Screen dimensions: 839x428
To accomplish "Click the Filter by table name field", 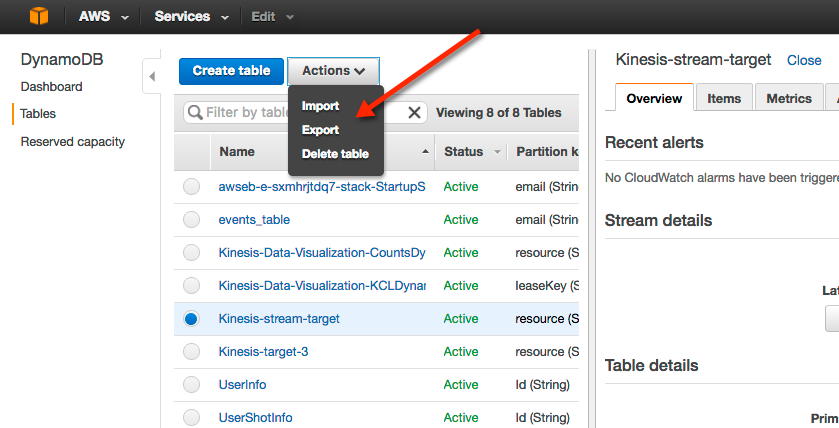I will point(305,112).
